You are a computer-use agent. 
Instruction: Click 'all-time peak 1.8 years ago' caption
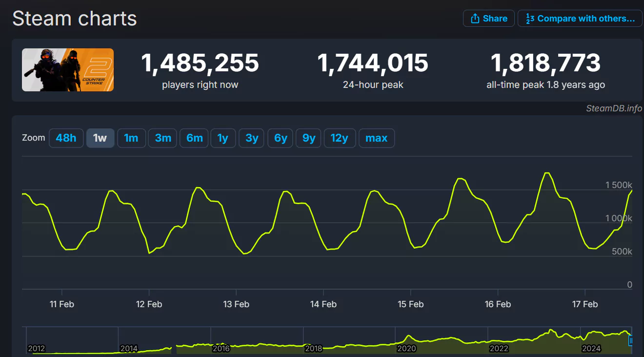tap(546, 85)
